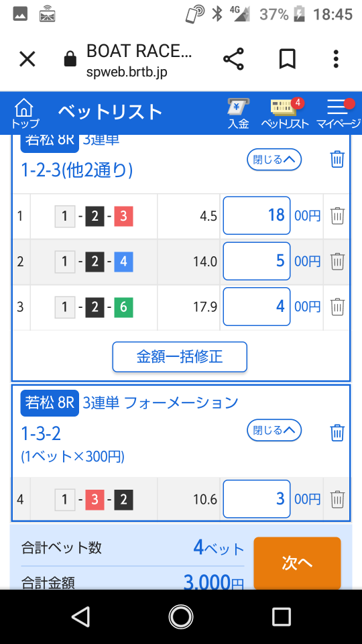Delete the 1-3-2 formation bet group
The height and width of the screenshot is (644, 362).
[x=337, y=433]
